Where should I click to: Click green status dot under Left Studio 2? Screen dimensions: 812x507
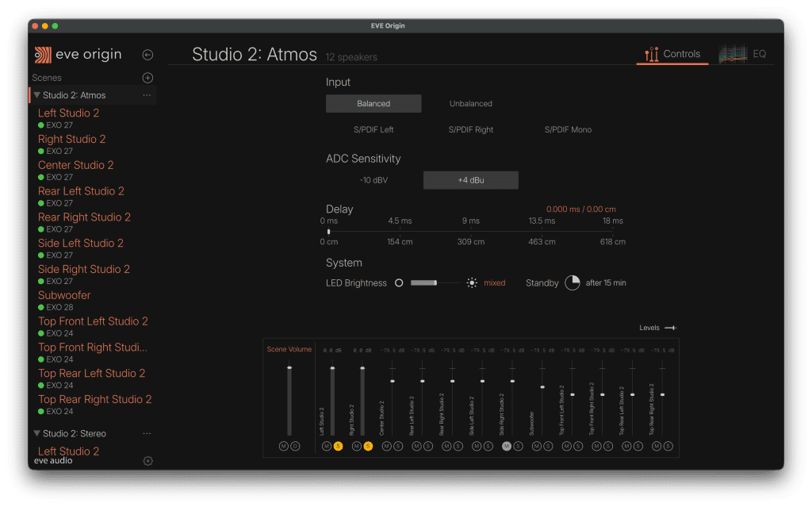coord(41,125)
